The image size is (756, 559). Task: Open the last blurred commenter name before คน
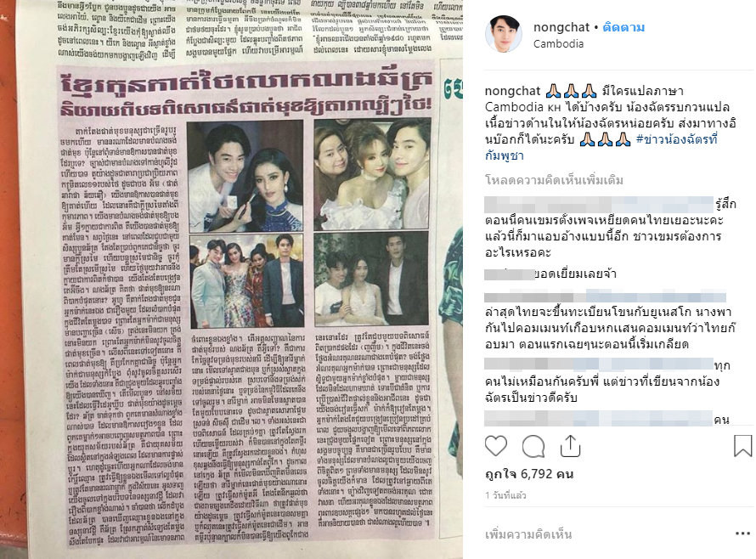[598, 418]
